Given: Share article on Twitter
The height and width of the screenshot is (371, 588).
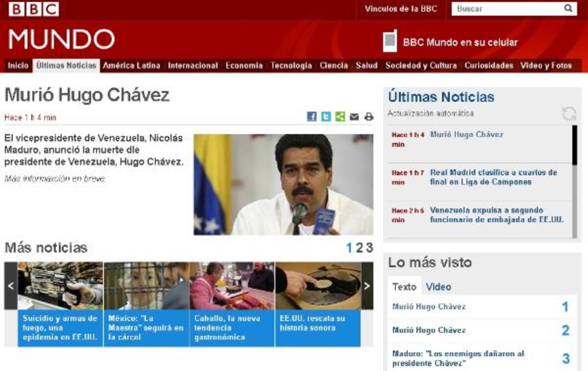Looking at the screenshot, I should click(326, 116).
